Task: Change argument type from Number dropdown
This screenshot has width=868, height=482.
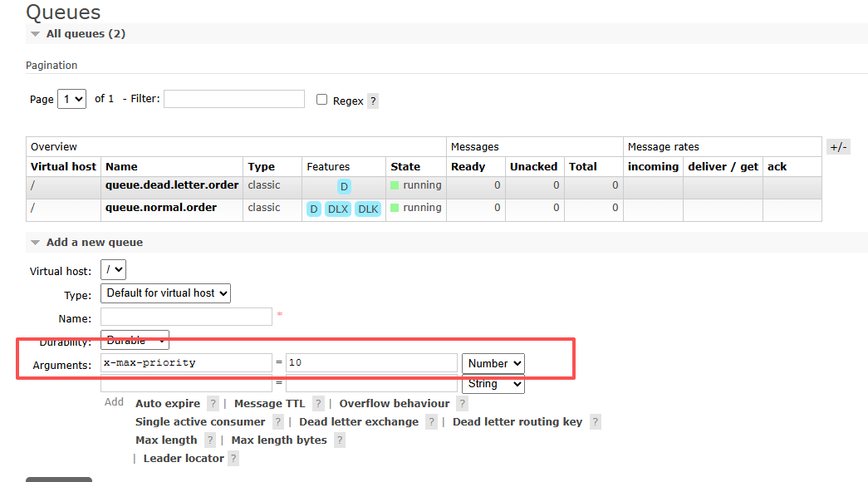Action: pos(493,363)
